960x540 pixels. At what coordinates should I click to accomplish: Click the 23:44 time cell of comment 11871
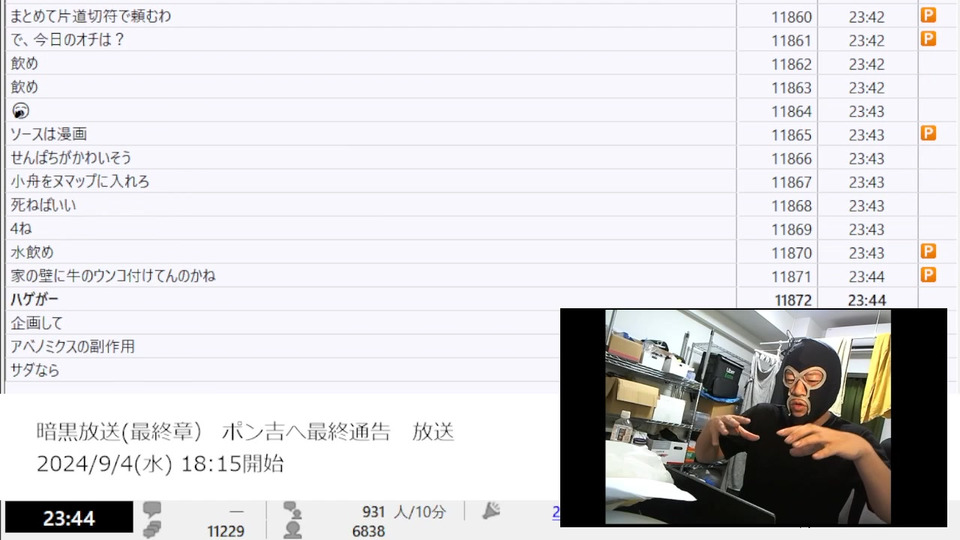click(868, 277)
